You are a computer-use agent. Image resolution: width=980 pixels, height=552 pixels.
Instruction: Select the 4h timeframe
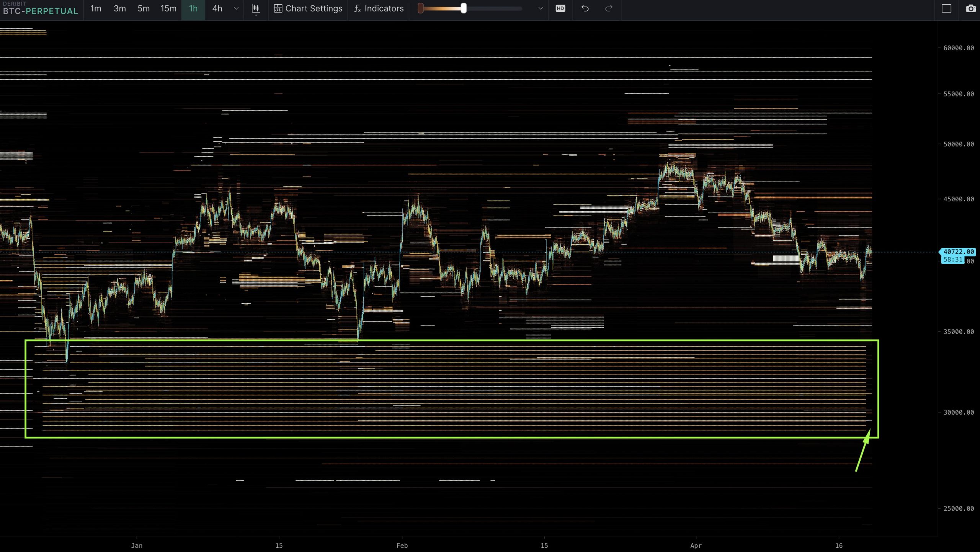[217, 8]
